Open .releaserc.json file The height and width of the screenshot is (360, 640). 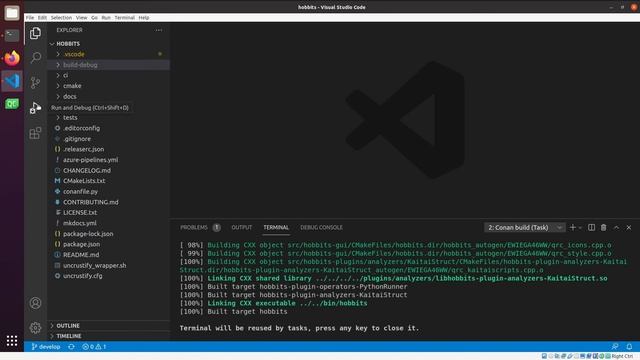pos(83,149)
